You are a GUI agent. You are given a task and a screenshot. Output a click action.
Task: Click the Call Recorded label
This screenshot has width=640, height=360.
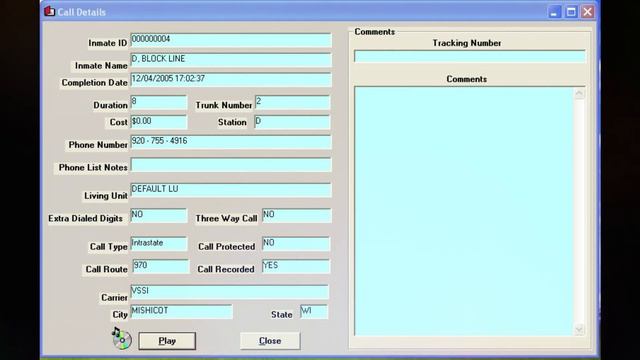[x=226, y=269]
